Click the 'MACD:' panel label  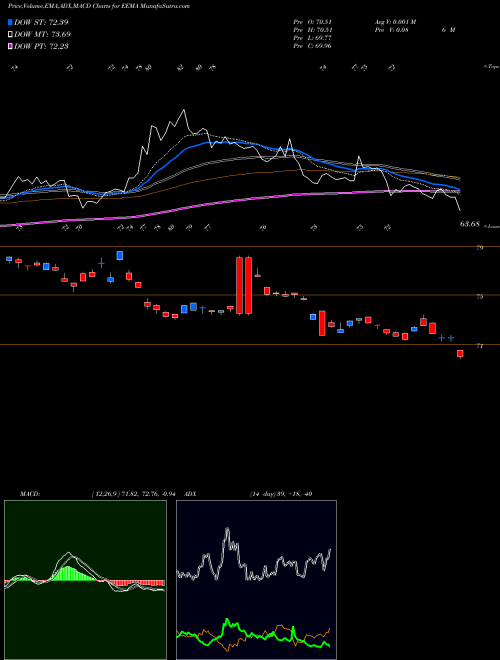[x=29, y=494]
